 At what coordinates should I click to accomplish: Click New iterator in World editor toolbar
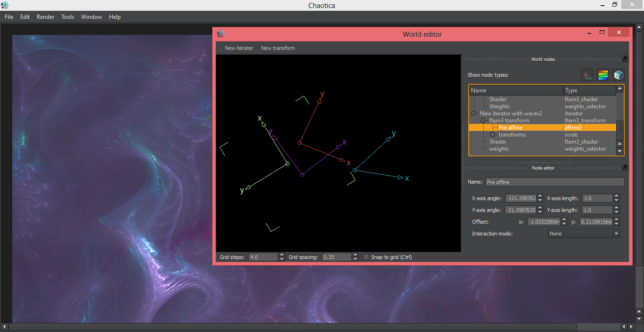click(239, 48)
